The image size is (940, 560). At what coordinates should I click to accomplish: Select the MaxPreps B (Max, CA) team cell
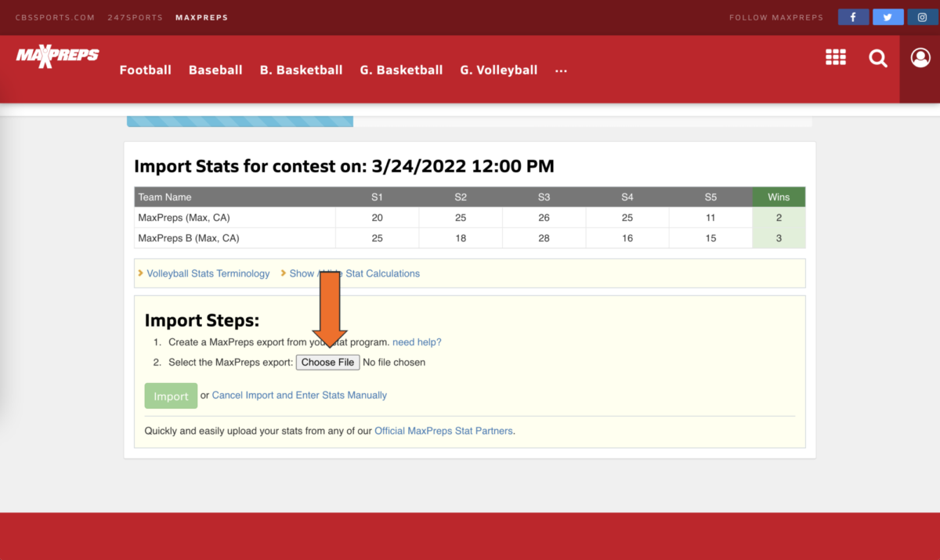point(235,238)
